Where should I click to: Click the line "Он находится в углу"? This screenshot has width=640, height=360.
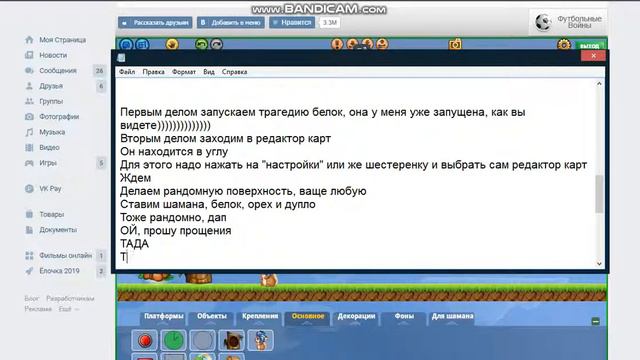point(174,152)
